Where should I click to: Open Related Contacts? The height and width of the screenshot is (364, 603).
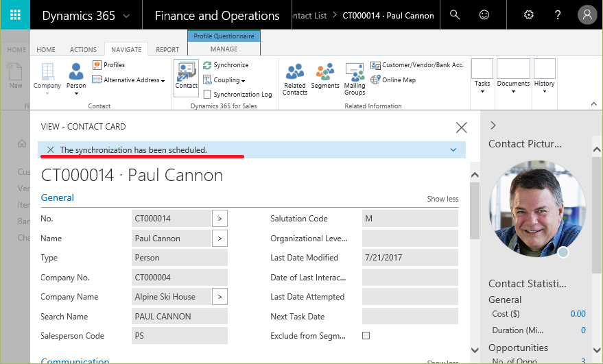[295, 79]
